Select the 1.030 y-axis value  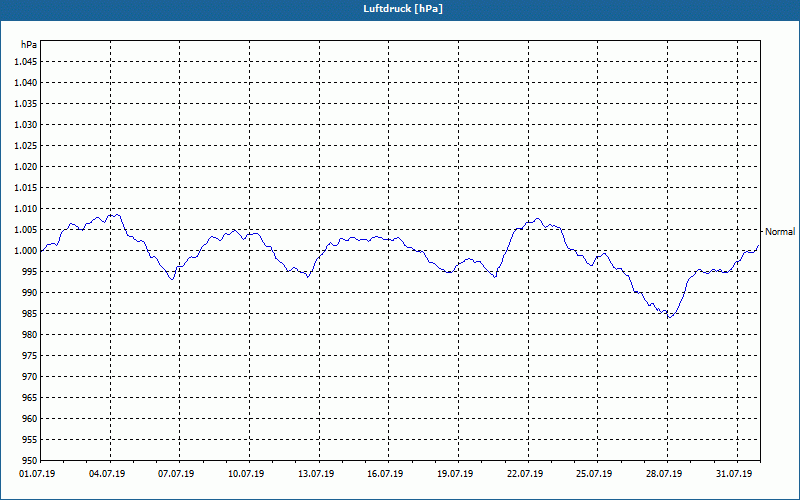(27, 124)
